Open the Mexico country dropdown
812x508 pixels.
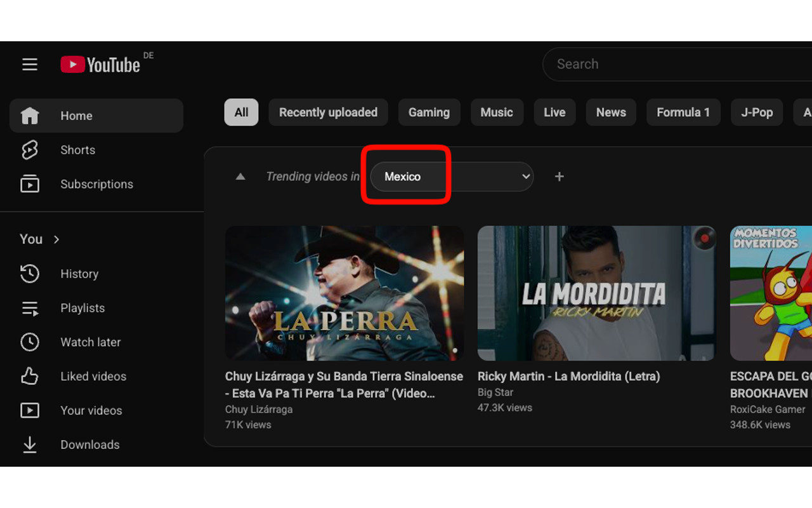(x=452, y=177)
